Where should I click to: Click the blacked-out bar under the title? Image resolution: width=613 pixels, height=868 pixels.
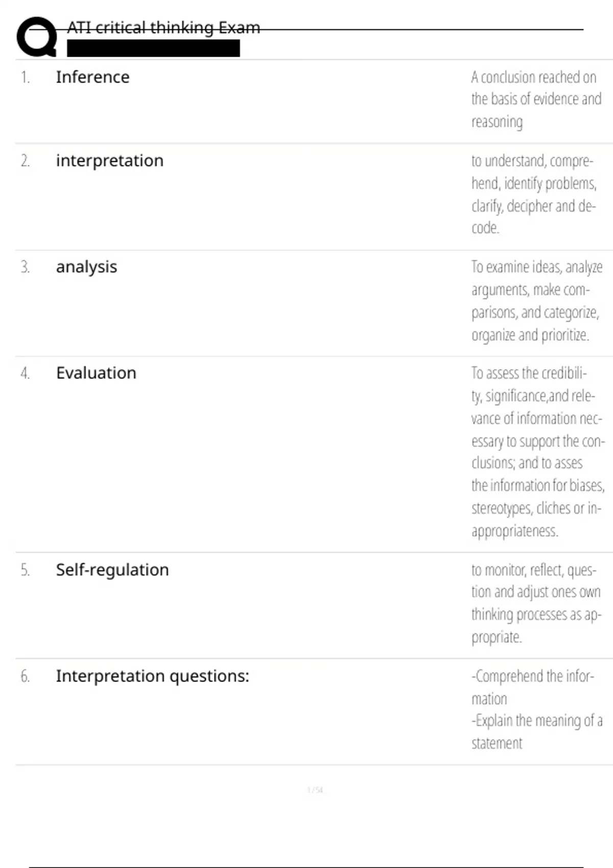pyautogui.click(x=153, y=49)
